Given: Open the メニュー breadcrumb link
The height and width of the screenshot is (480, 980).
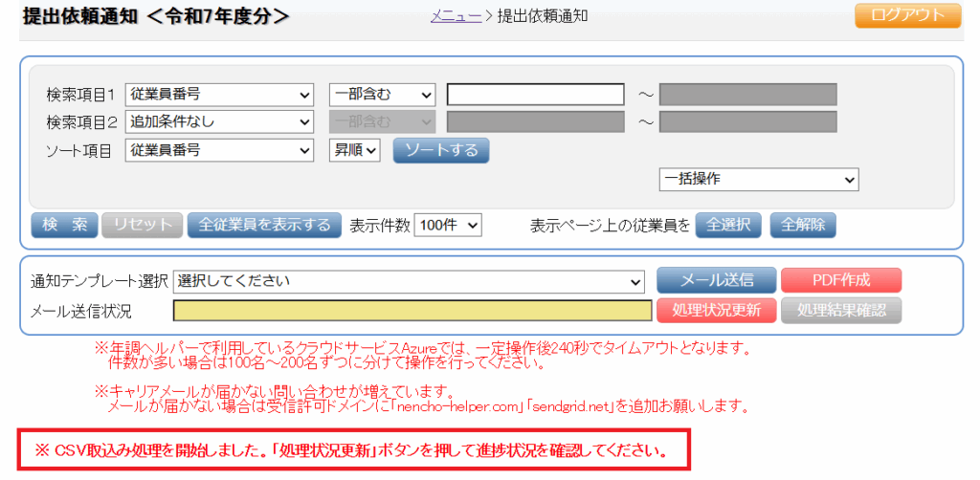Looking at the screenshot, I should tap(456, 15).
